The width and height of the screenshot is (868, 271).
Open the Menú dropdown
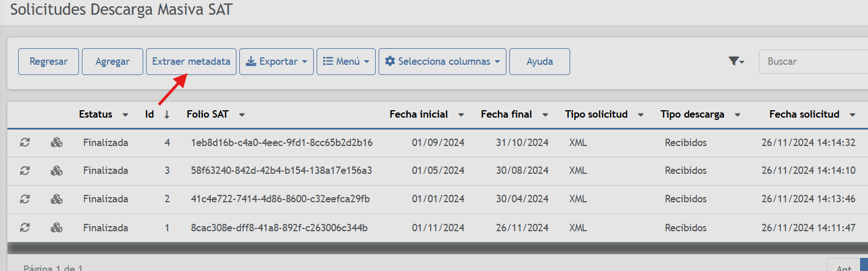(346, 61)
